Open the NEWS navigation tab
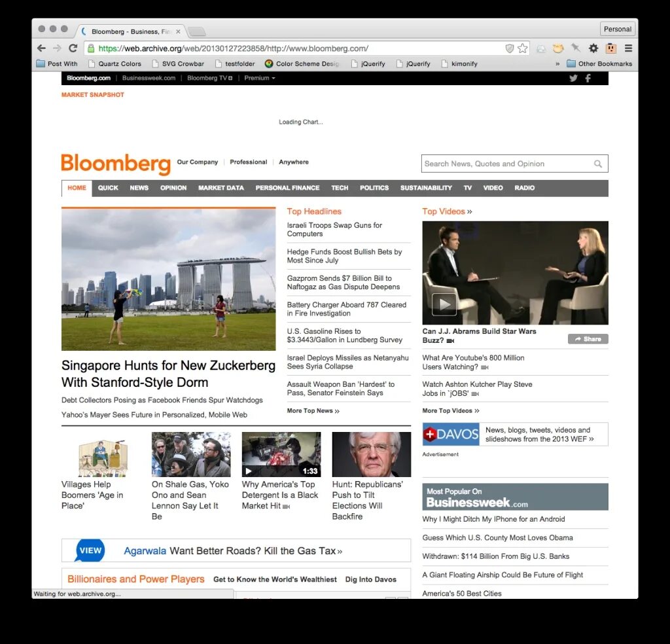The width and height of the screenshot is (670, 644). coord(139,188)
